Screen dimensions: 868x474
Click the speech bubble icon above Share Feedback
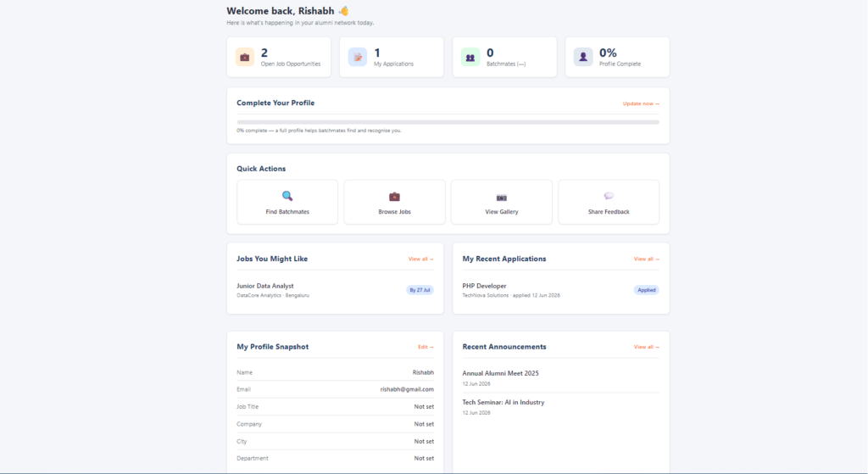click(x=609, y=196)
